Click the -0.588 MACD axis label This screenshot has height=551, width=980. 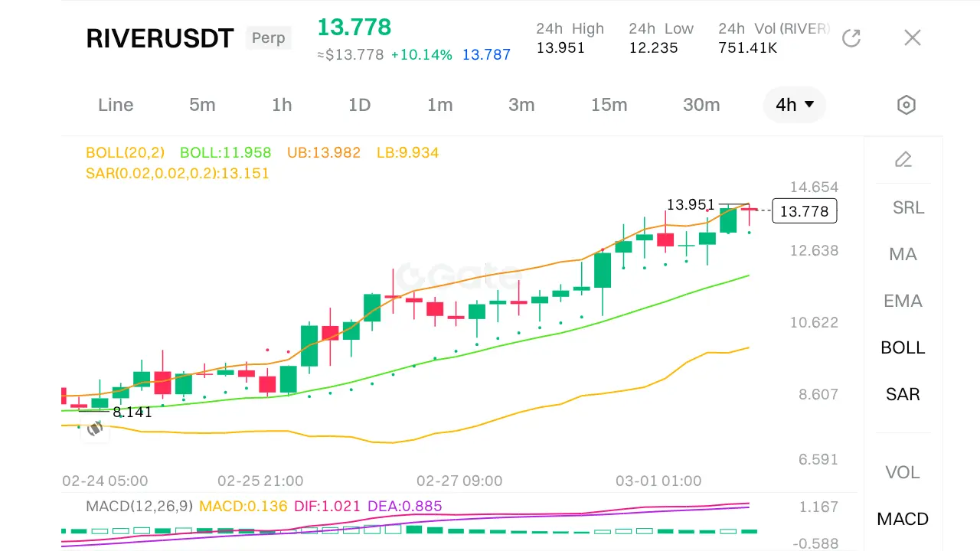tap(816, 543)
